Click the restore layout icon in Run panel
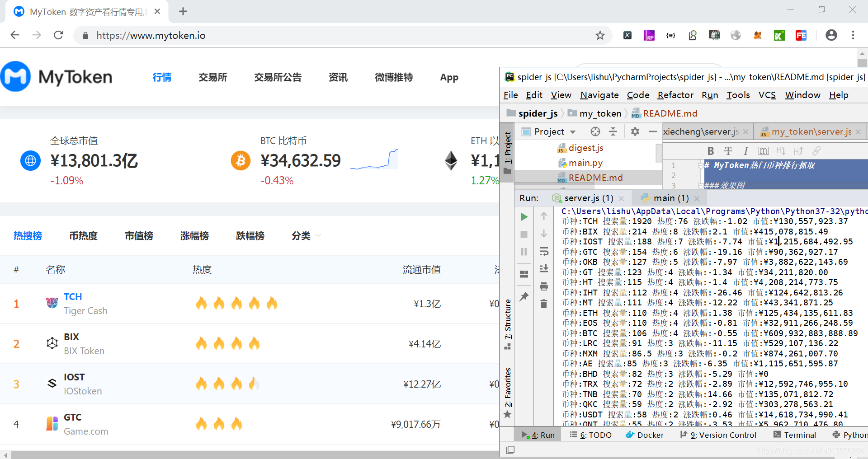Screen dimensions: 868x459 524,274
